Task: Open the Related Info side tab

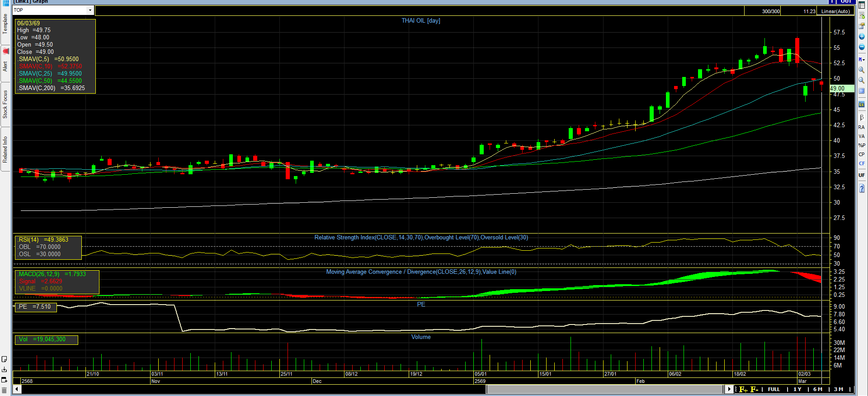Action: click(5, 150)
